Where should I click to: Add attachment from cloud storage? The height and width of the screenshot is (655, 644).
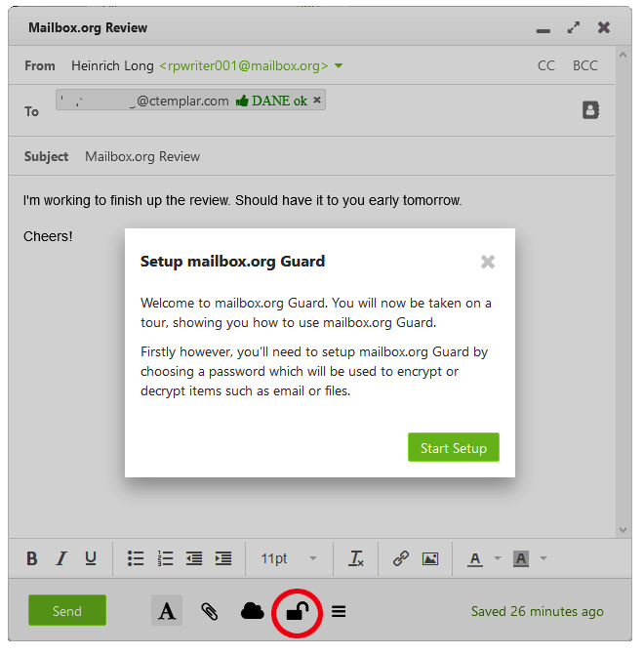pyautogui.click(x=253, y=611)
